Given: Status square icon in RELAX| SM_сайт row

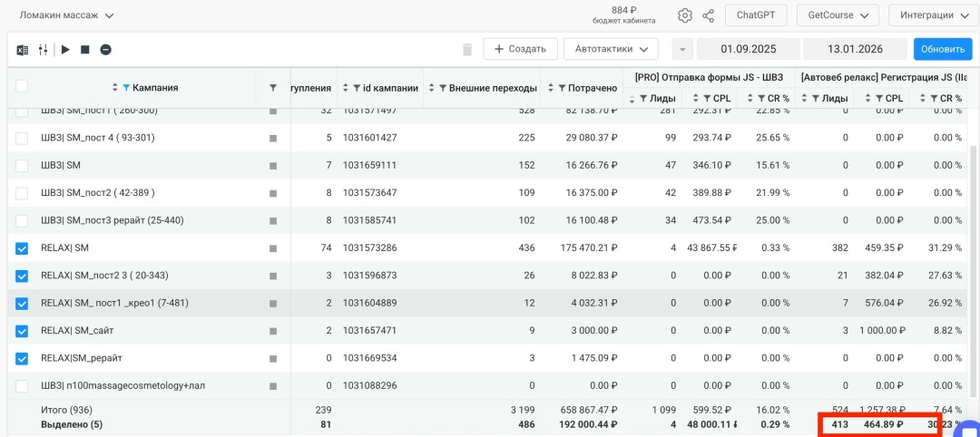Looking at the screenshot, I should point(272,331).
